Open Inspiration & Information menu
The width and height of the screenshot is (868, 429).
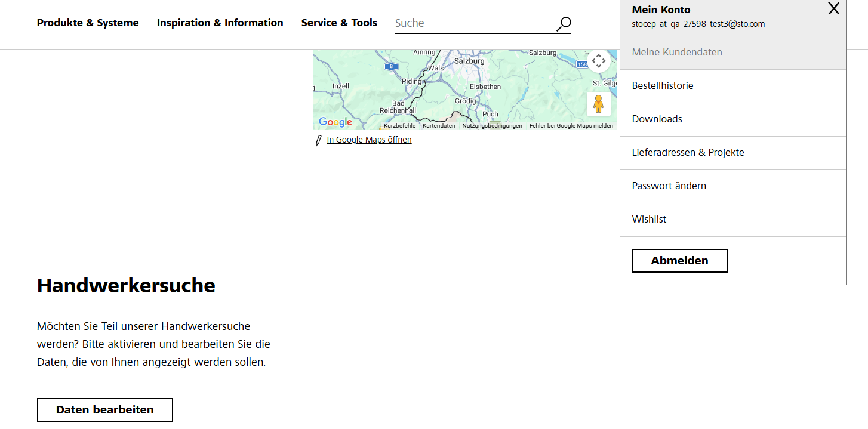220,23
